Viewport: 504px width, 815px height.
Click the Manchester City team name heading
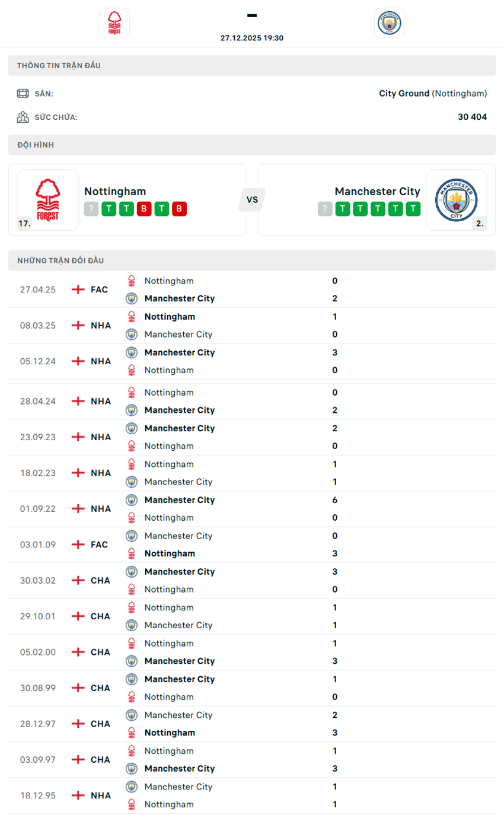click(x=378, y=191)
